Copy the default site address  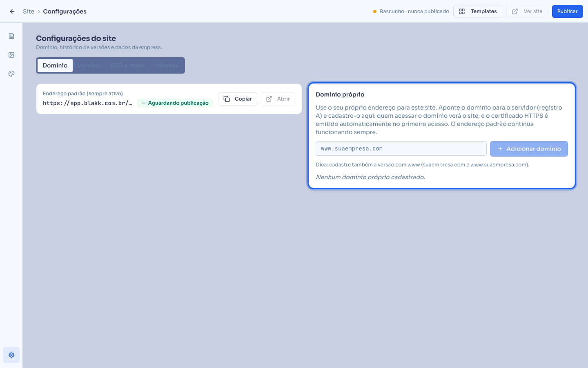[238, 99]
